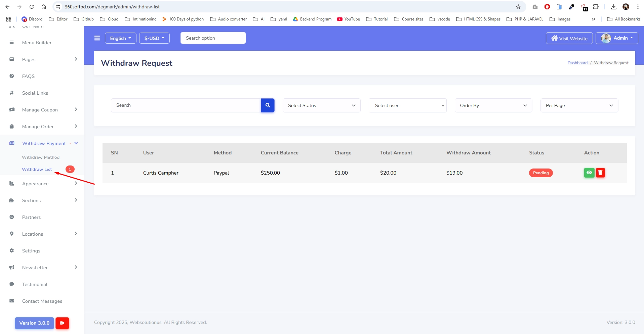Image resolution: width=644 pixels, height=334 pixels.
Task: Reload the browser page
Action: pos(32,7)
